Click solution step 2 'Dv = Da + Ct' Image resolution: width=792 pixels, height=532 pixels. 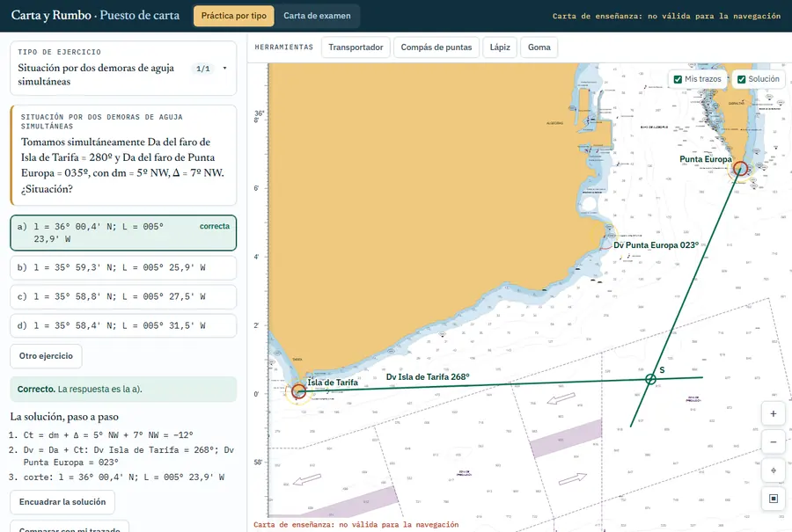coord(128,456)
